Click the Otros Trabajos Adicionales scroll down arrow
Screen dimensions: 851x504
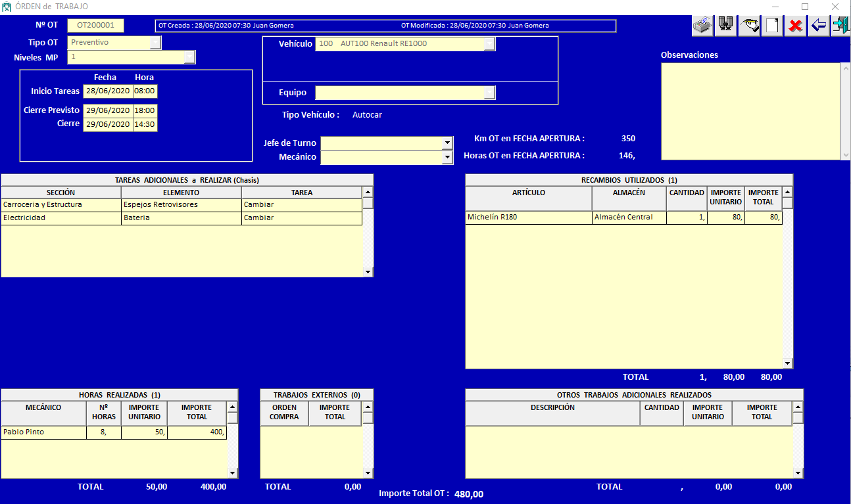tap(798, 473)
